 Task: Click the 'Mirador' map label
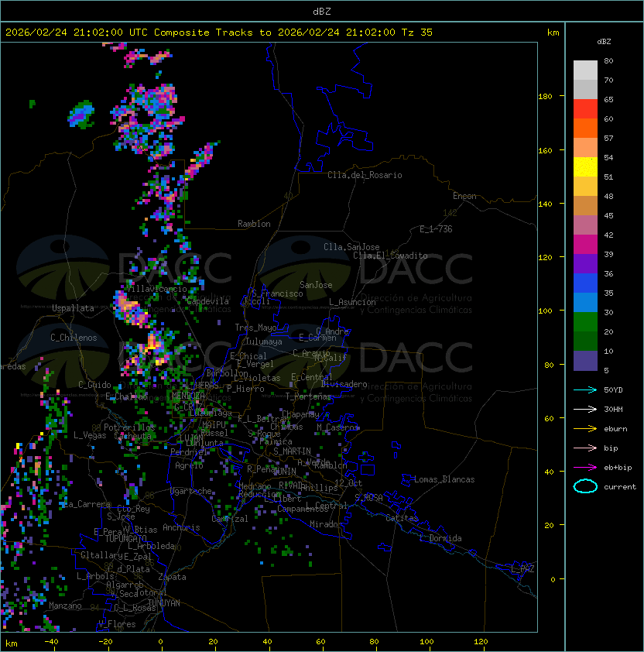click(326, 524)
